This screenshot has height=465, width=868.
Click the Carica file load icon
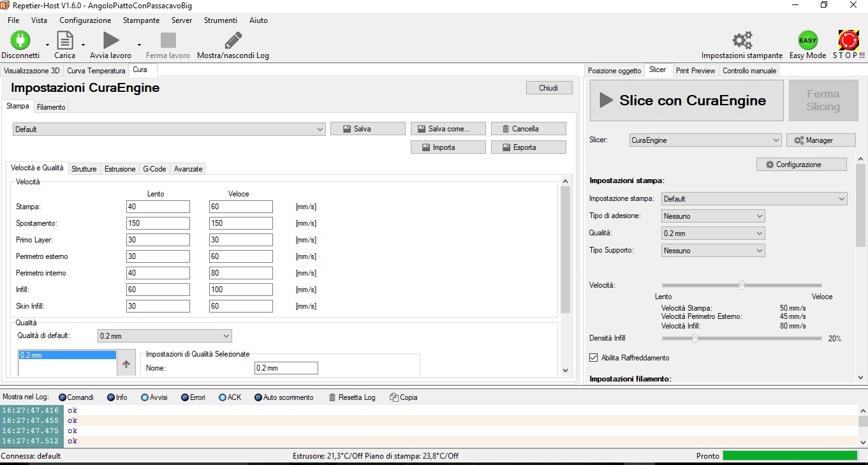65,40
